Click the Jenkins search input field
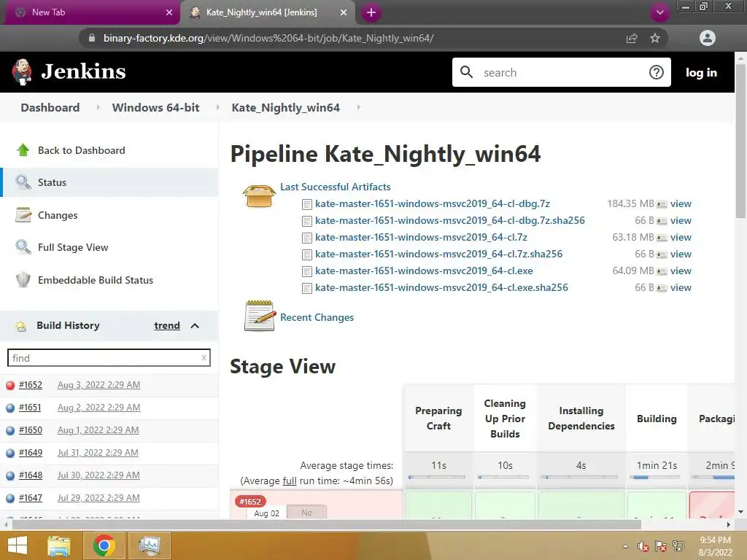Viewport: 747px width, 560px height. (x=562, y=72)
